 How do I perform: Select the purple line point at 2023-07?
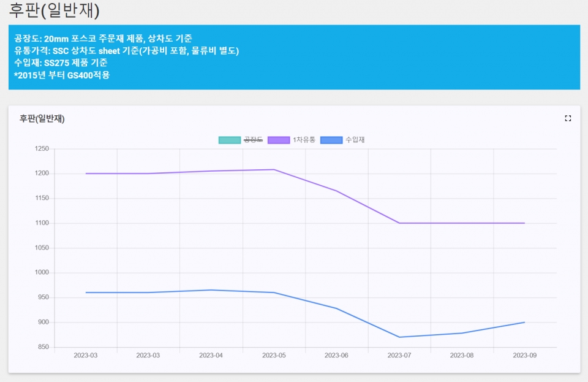(399, 223)
